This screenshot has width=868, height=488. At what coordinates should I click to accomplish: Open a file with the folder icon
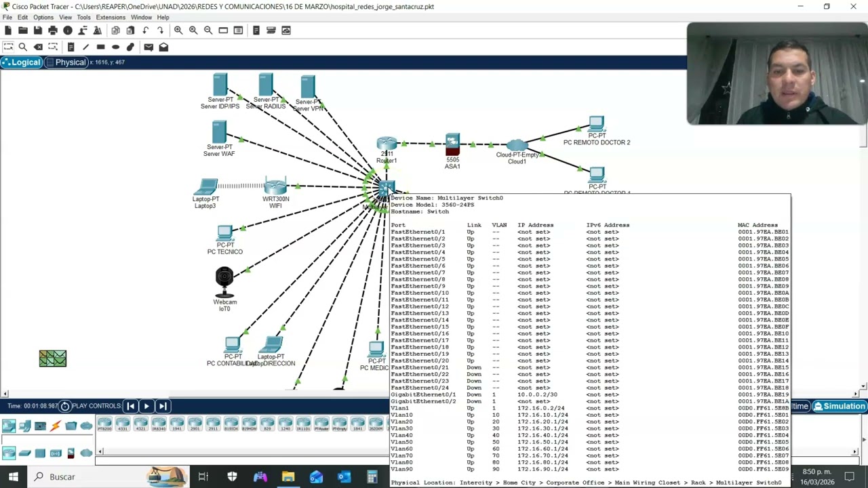point(22,30)
